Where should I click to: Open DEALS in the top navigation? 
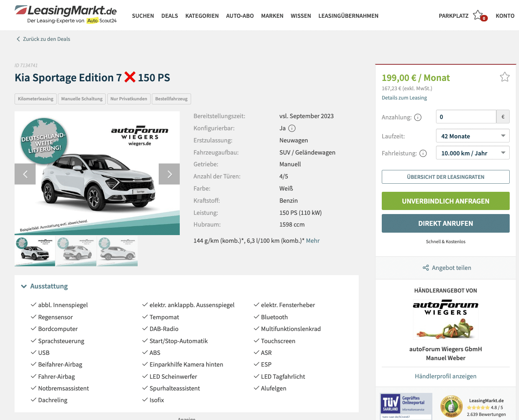click(x=170, y=16)
